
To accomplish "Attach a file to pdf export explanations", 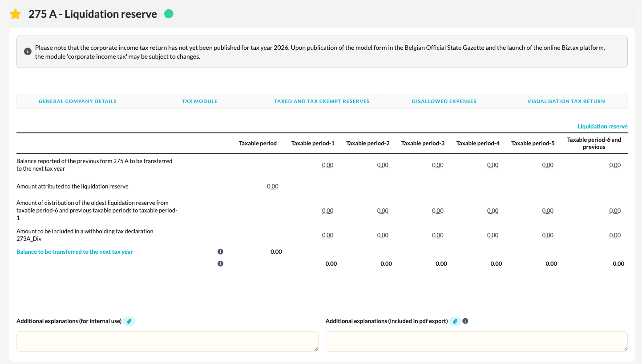I will (x=455, y=321).
